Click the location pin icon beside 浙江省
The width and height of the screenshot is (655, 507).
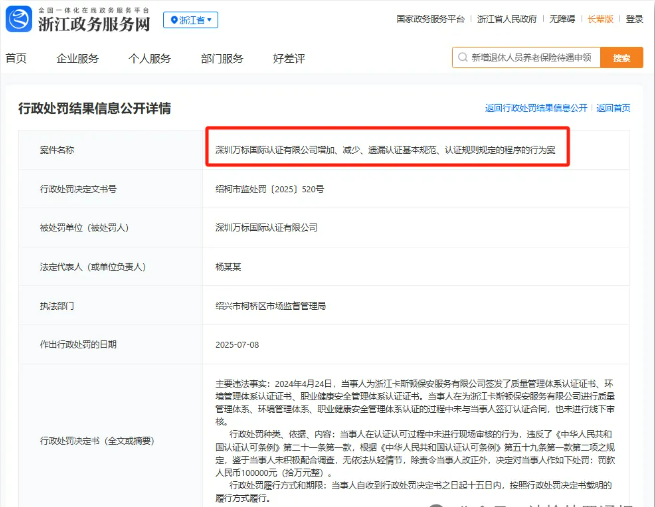(172, 20)
